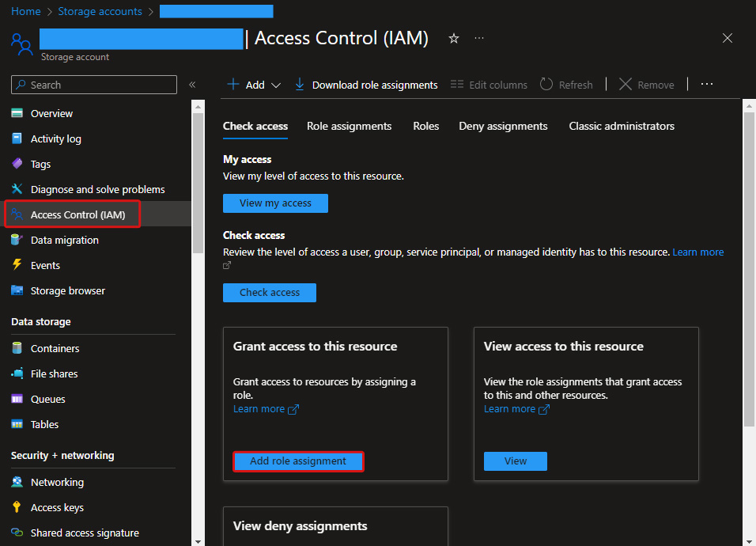Select the Classic administrators tab
The height and width of the screenshot is (546, 756).
[622, 127]
